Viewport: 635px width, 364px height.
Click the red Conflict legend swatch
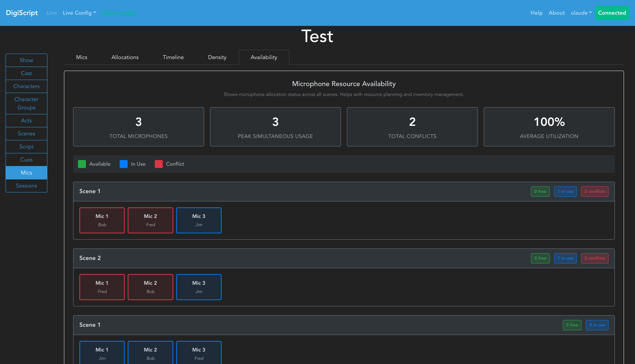(x=159, y=164)
